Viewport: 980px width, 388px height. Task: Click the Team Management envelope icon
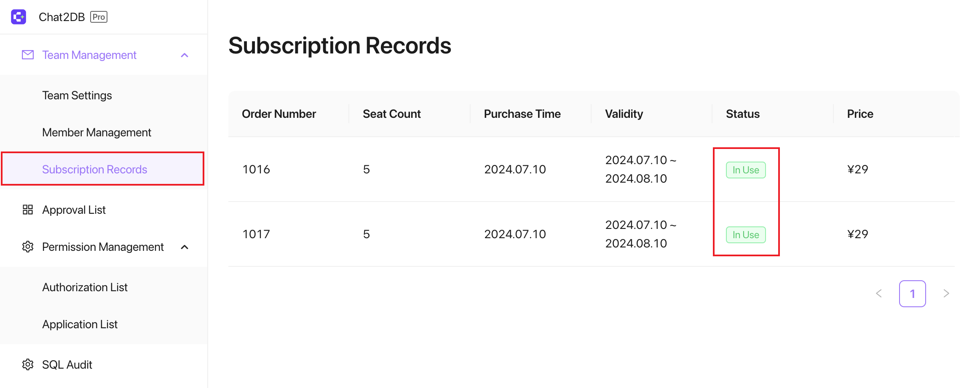(x=28, y=55)
